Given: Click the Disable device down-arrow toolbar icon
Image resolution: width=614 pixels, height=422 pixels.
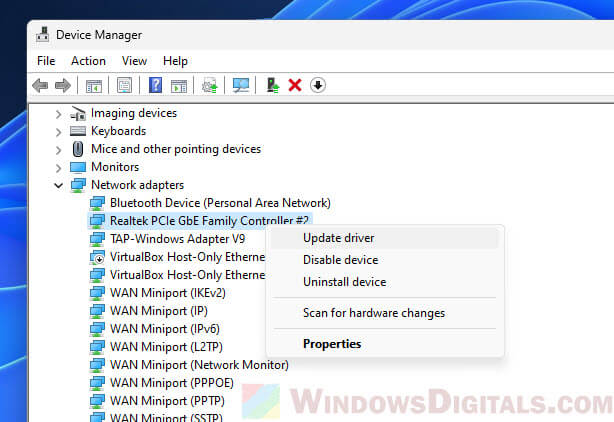Looking at the screenshot, I should pos(318,85).
